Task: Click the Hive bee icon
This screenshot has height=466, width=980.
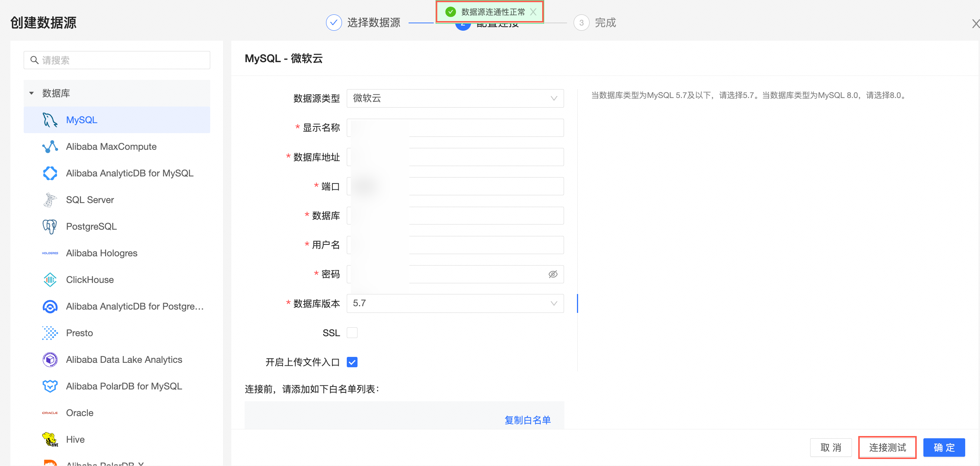Action: coord(50,439)
